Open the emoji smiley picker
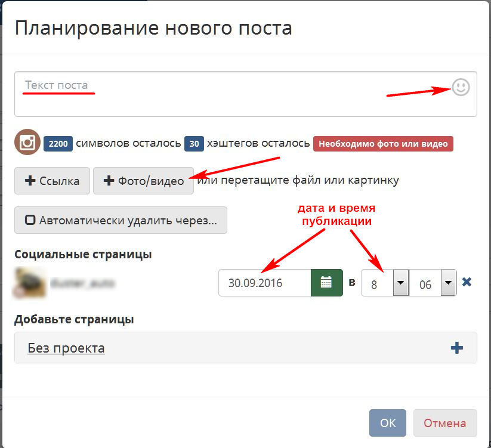The image size is (491, 448). point(461,88)
